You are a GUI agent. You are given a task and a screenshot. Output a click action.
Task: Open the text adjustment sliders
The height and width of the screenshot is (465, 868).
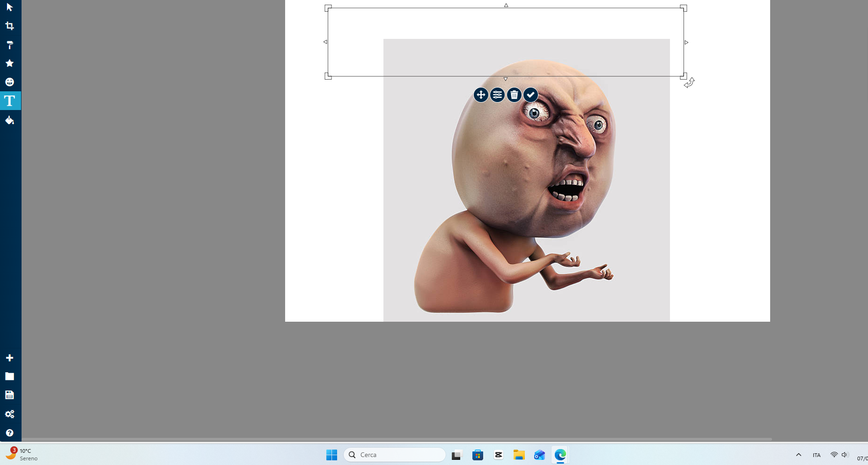point(497,95)
